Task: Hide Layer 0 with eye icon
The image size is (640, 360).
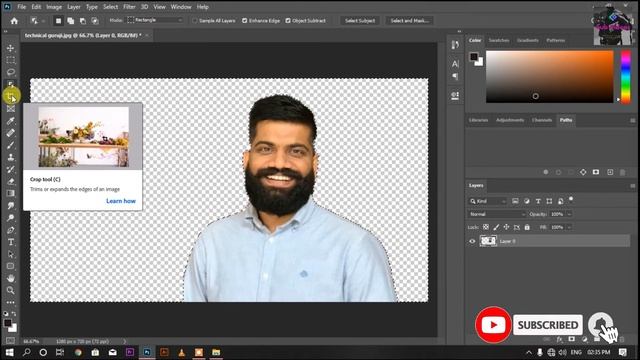Action: 472,241
